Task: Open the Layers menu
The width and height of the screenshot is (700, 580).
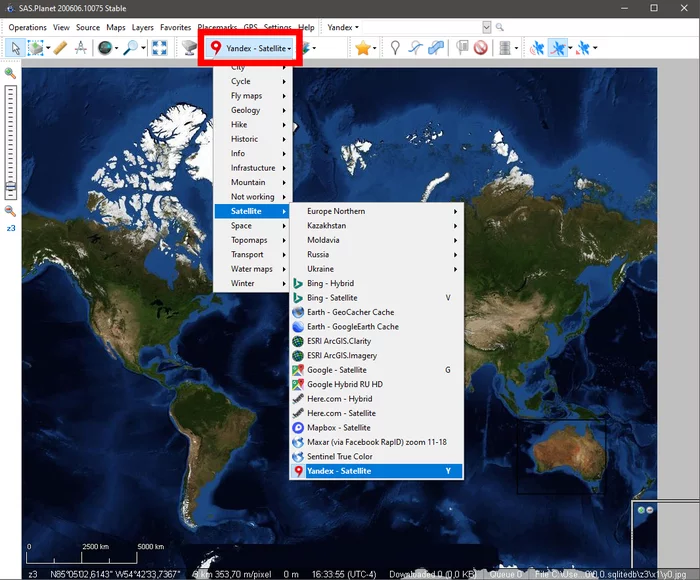Action: click(x=142, y=27)
